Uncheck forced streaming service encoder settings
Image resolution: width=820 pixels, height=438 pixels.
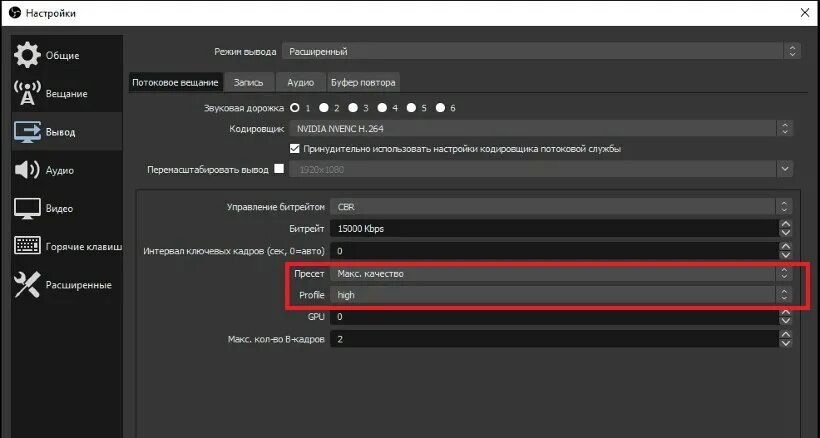[294, 148]
